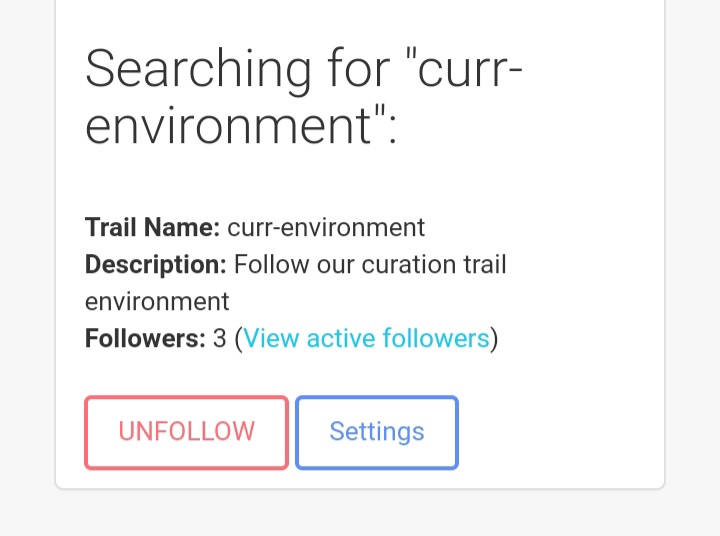Click the follower count number 3
The image size is (720, 536).
[x=220, y=339]
